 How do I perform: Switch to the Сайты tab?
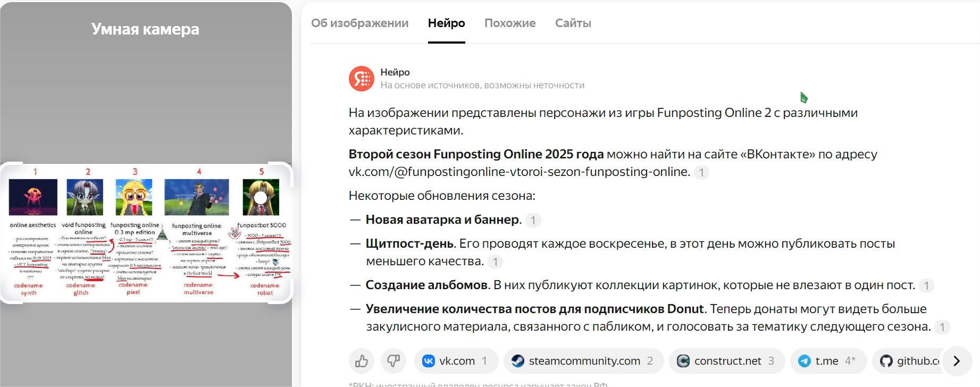(573, 23)
